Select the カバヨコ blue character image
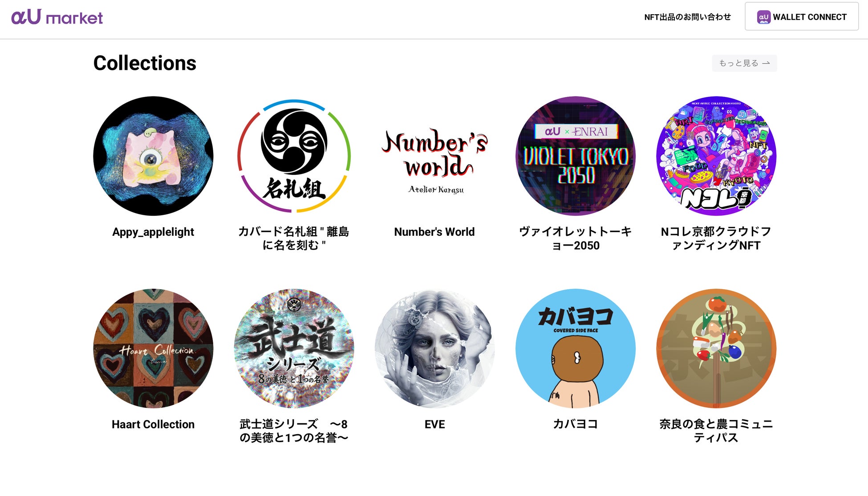The width and height of the screenshot is (868, 496). coord(575,348)
